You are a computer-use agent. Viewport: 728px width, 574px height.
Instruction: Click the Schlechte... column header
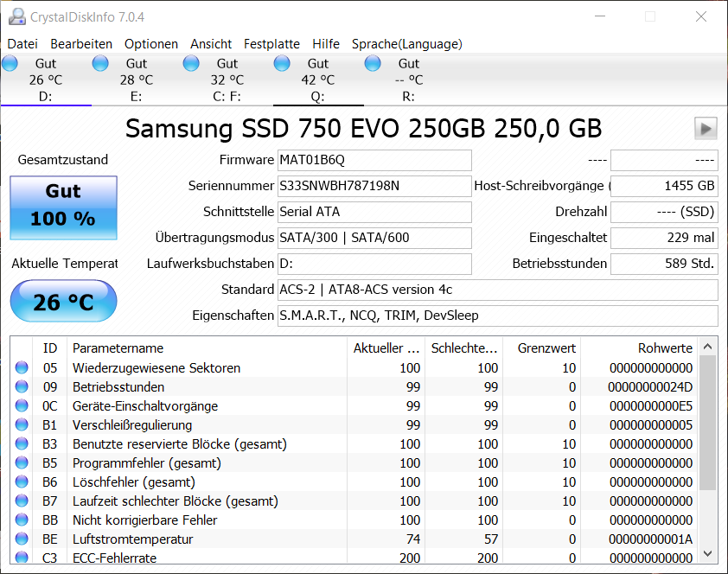[463, 348]
